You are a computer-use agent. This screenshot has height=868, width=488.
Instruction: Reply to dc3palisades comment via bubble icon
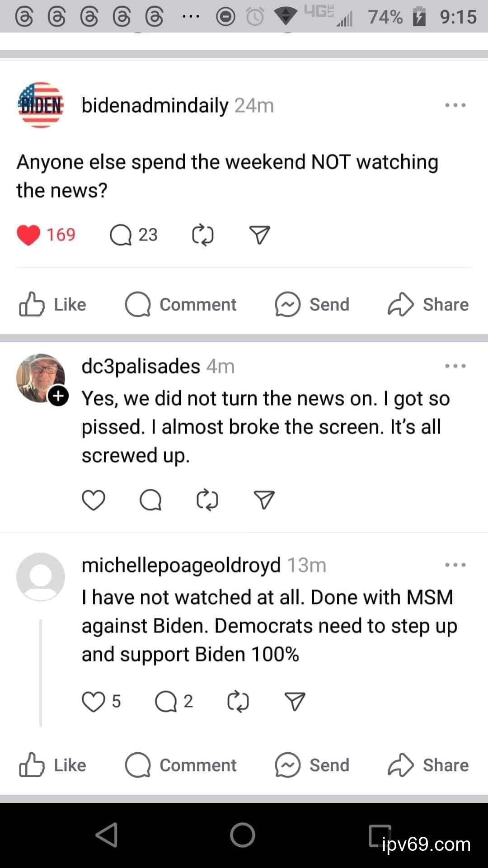point(150,500)
